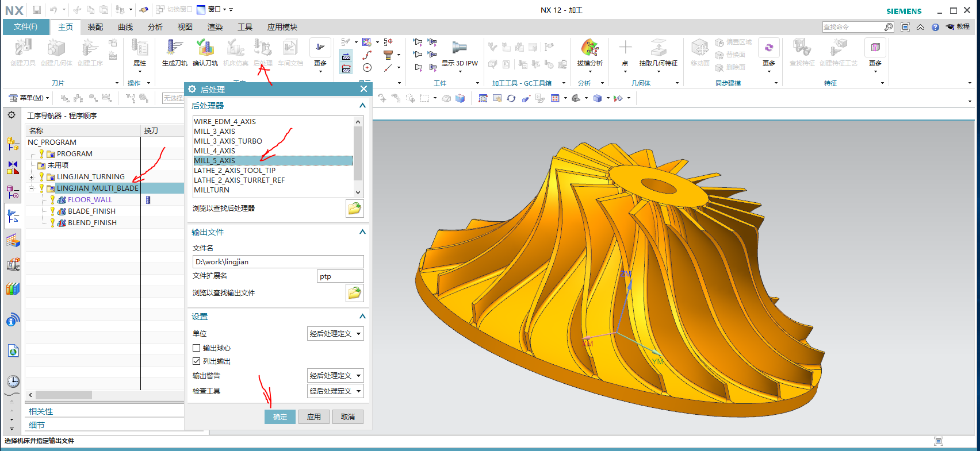
Task: Click the 文件扩展名 ptp field
Action: click(340, 276)
